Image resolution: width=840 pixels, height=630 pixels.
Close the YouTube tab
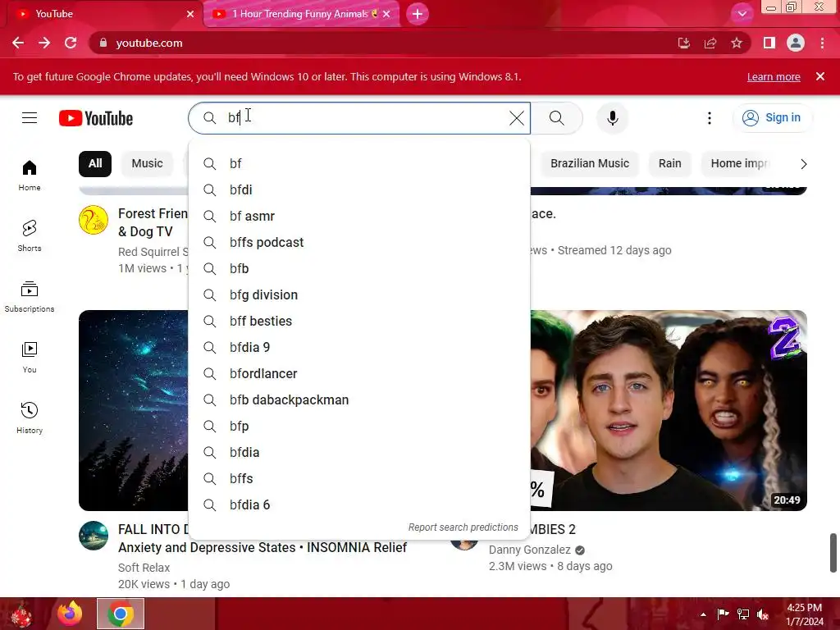point(190,14)
